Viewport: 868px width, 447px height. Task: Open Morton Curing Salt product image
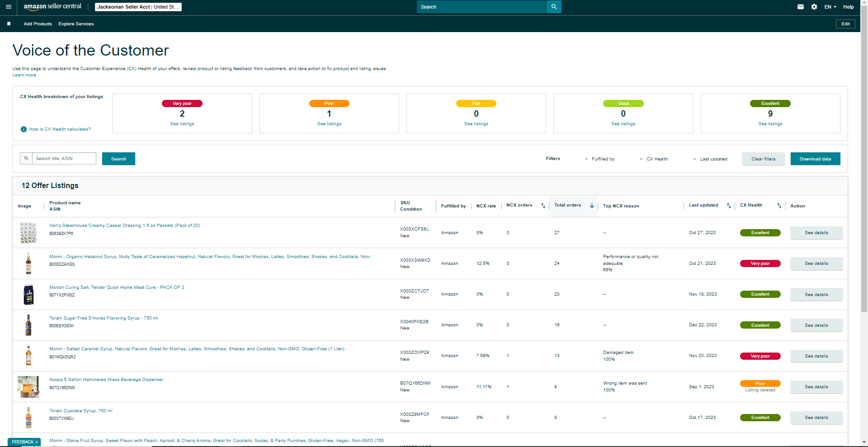[28, 294]
